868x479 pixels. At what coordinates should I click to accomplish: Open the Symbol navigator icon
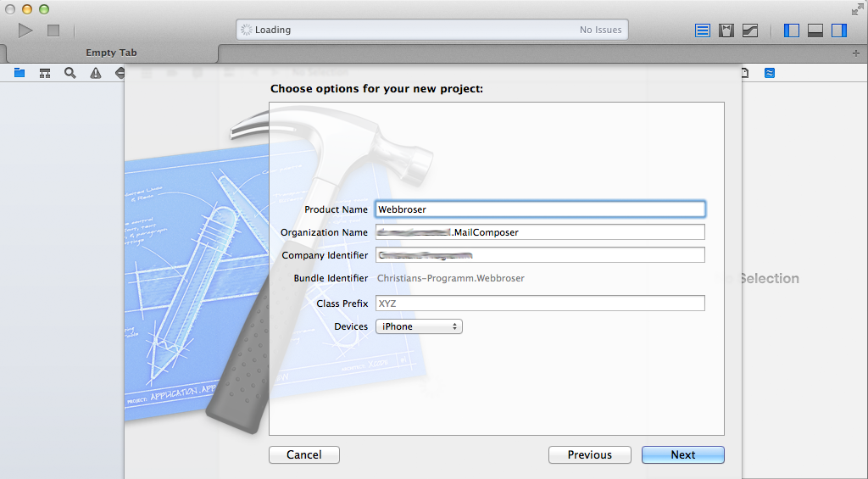tap(45, 73)
